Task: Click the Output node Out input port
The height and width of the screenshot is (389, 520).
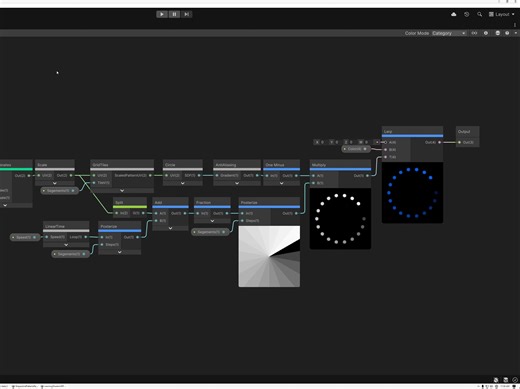Action: tap(459, 142)
